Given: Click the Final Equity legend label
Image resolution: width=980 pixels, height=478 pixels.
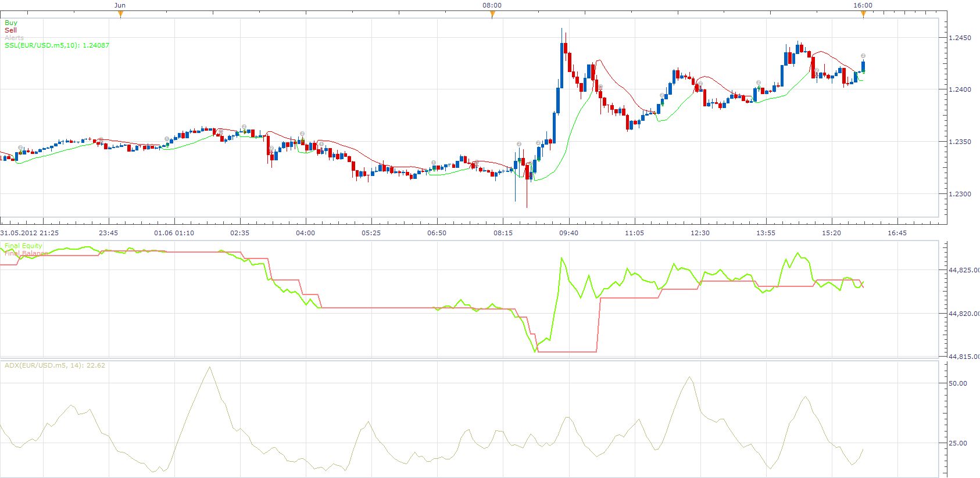Looking at the screenshot, I should [x=23, y=246].
